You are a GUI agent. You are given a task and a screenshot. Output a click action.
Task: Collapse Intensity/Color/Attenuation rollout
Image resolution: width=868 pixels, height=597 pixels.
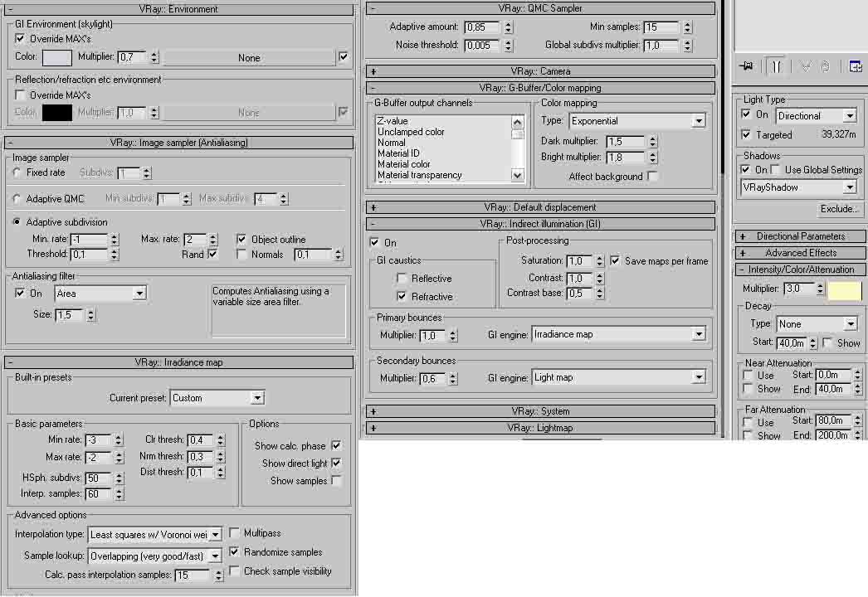tap(801, 269)
